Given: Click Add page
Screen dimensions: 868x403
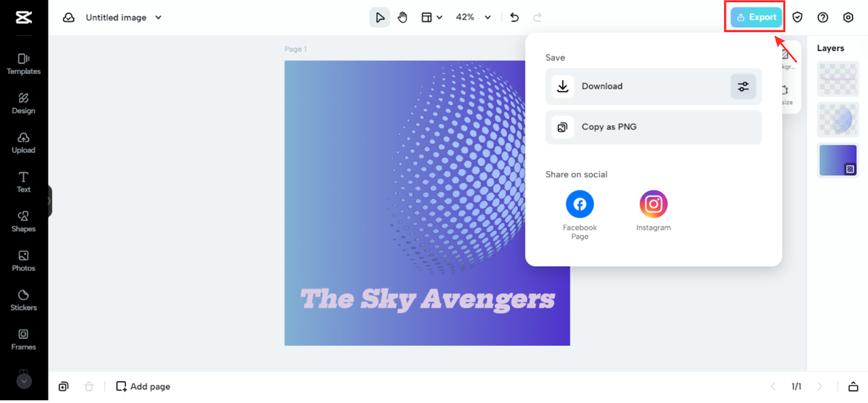Looking at the screenshot, I should (143, 387).
